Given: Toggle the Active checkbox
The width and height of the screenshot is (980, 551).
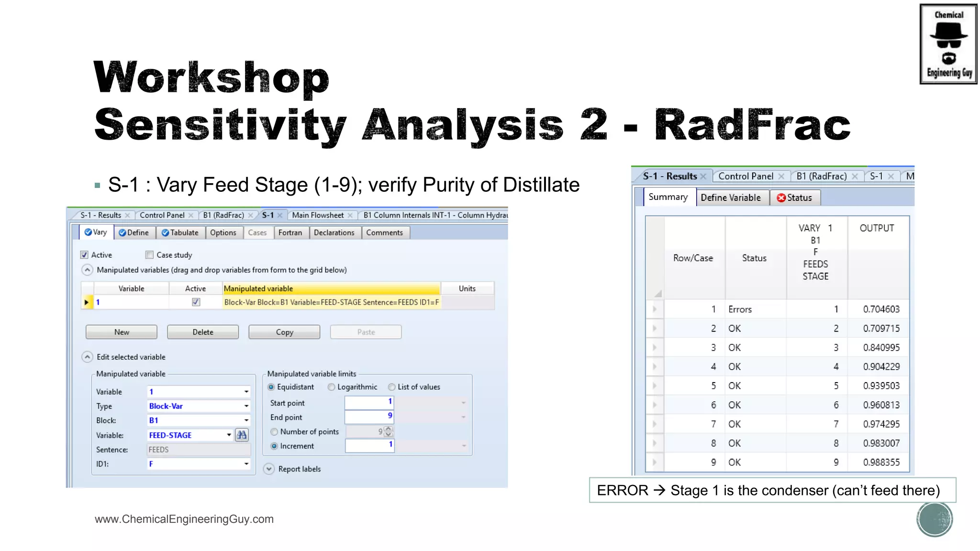Looking at the screenshot, I should (x=85, y=255).
